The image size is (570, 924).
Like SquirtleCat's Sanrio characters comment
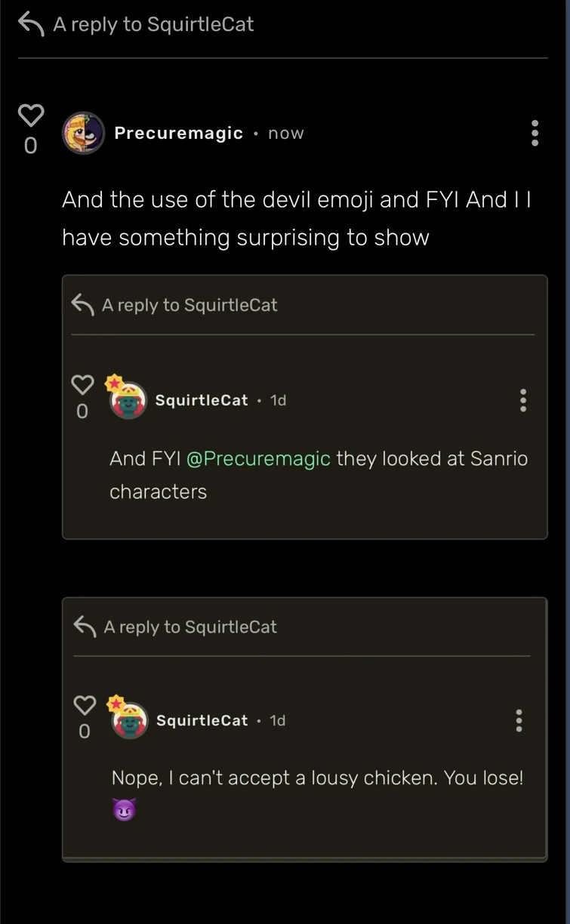[82, 384]
